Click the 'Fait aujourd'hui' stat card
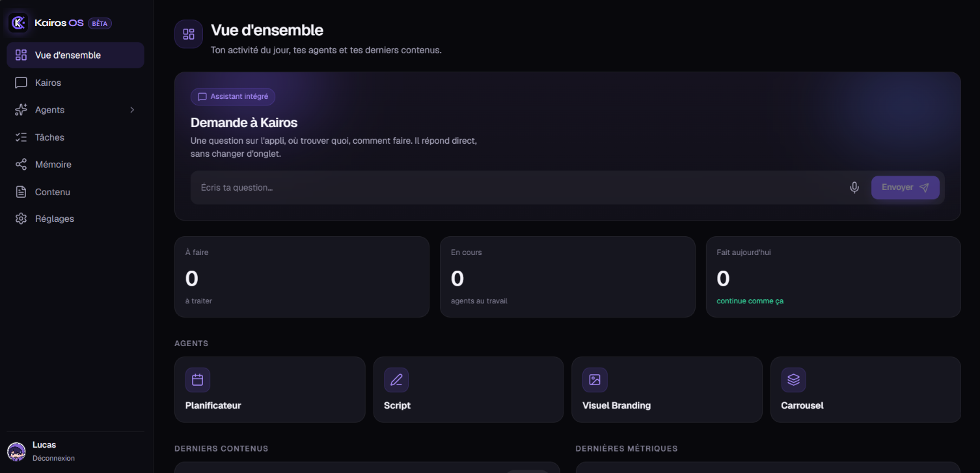 834,277
